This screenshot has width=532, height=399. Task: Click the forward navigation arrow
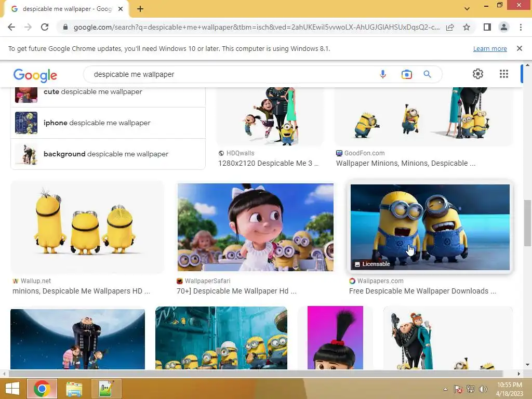[x=28, y=27]
